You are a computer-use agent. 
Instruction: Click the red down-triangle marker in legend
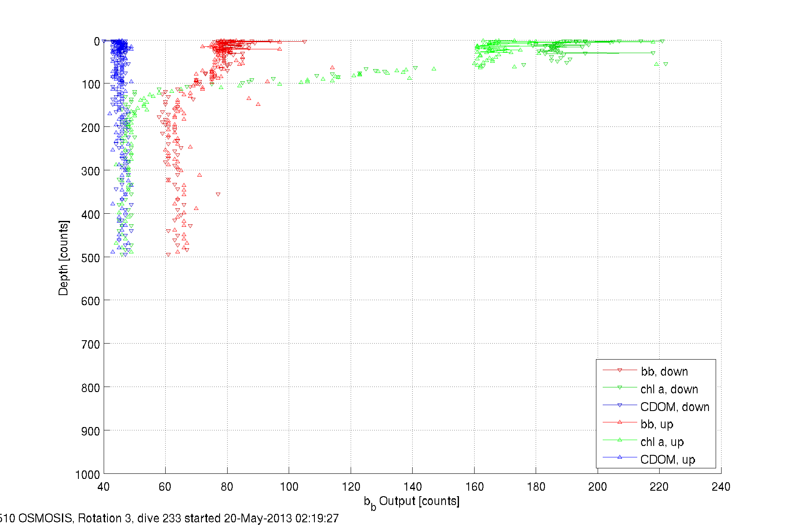620,370
